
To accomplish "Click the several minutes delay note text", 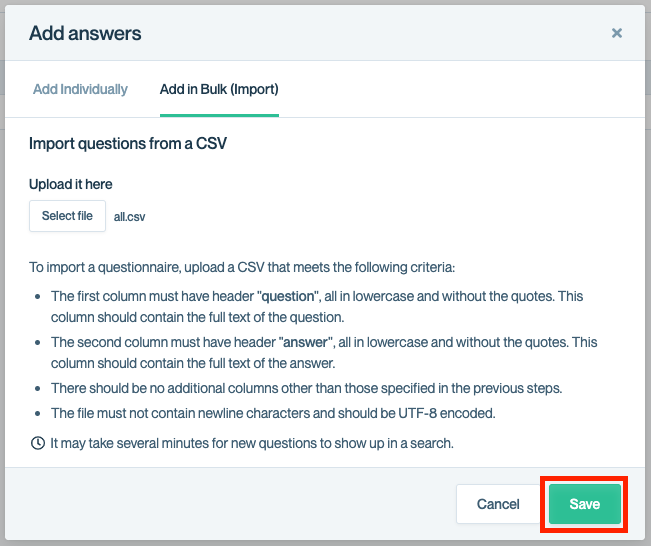I will pos(251,443).
